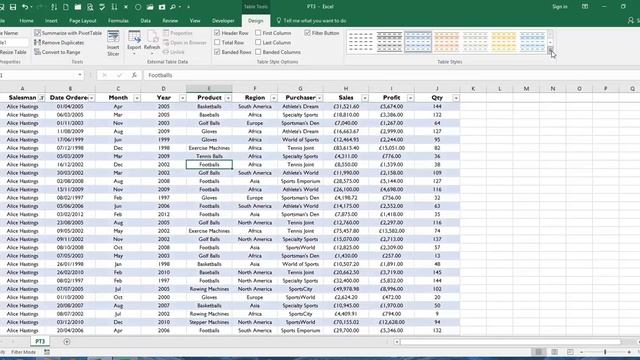
Task: Click the macro recording icon in status bar
Action: [47, 352]
